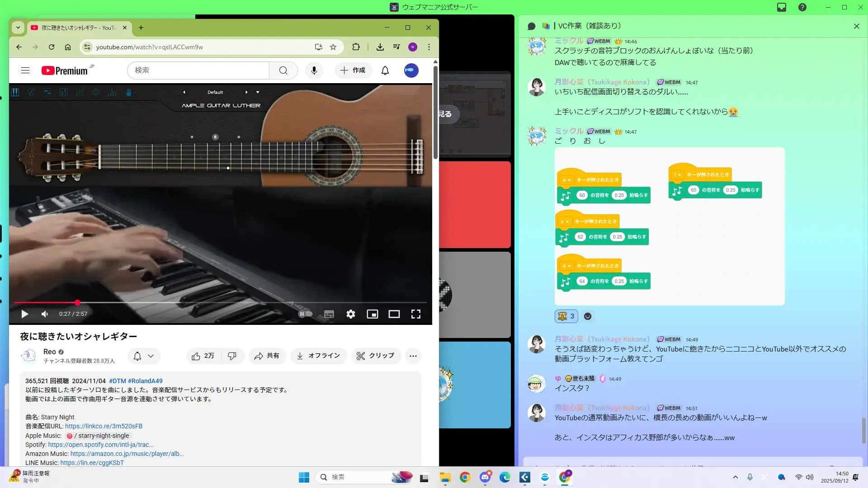868x488 pixels.
Task: Mute the video volume
Action: tap(44, 314)
